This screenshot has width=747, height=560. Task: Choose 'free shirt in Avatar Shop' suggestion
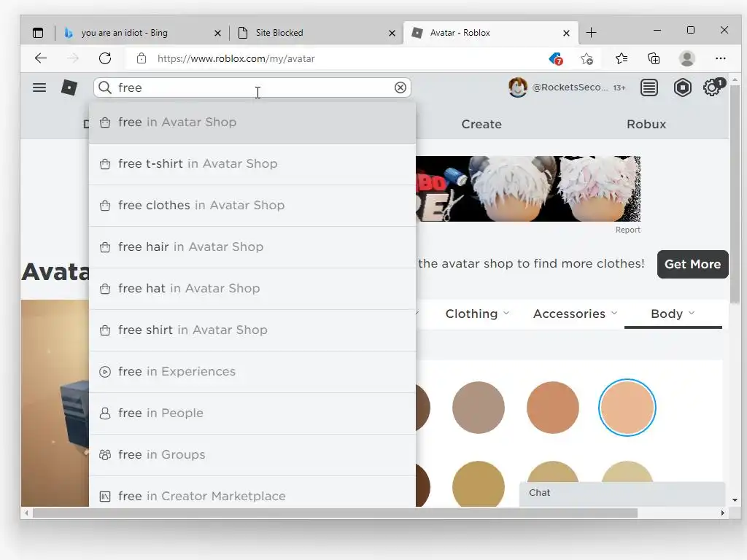pyautogui.click(x=252, y=330)
